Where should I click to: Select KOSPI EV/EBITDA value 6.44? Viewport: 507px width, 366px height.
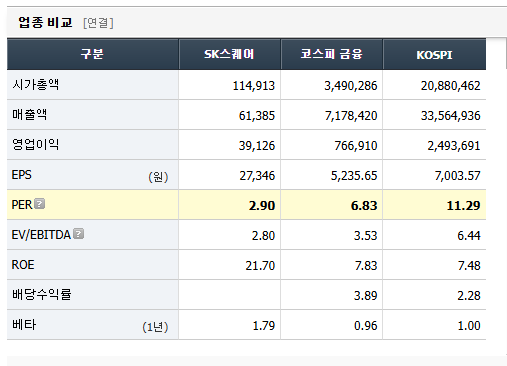[x=469, y=236]
